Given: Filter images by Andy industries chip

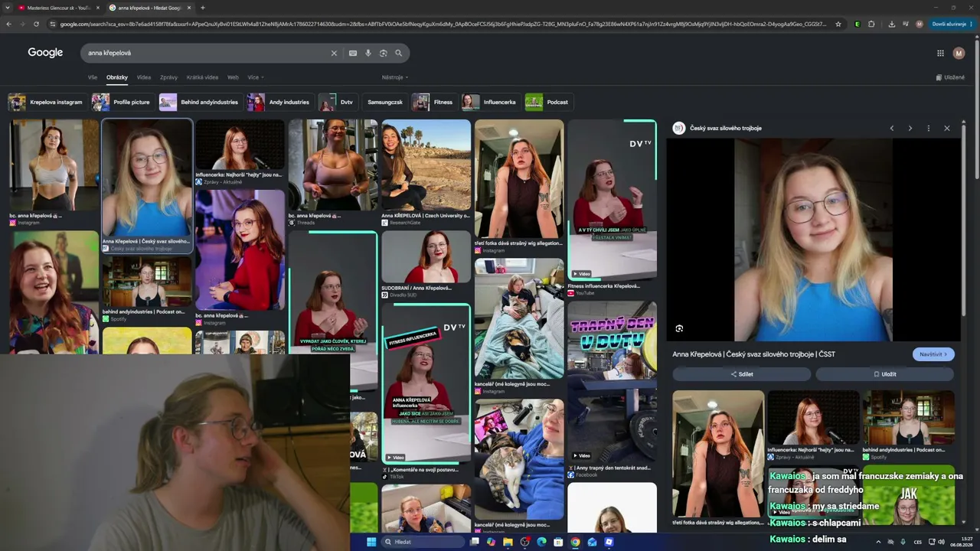Looking at the screenshot, I should [x=279, y=102].
